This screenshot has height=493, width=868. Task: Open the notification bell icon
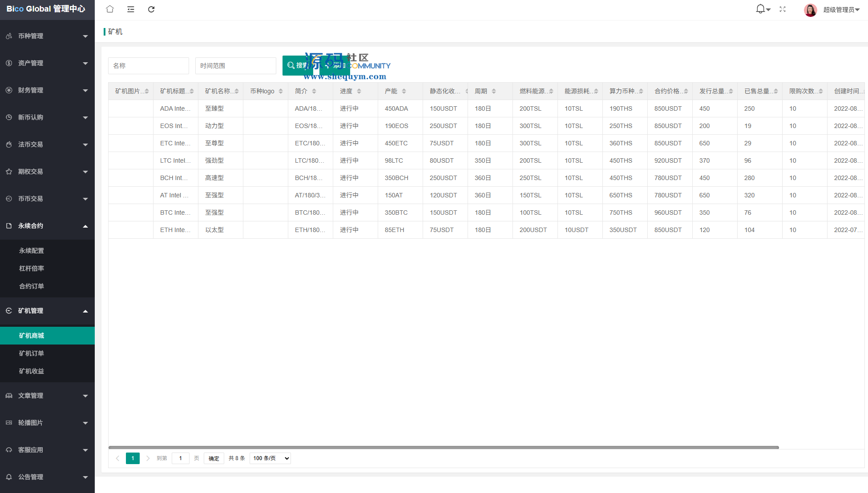coord(760,9)
